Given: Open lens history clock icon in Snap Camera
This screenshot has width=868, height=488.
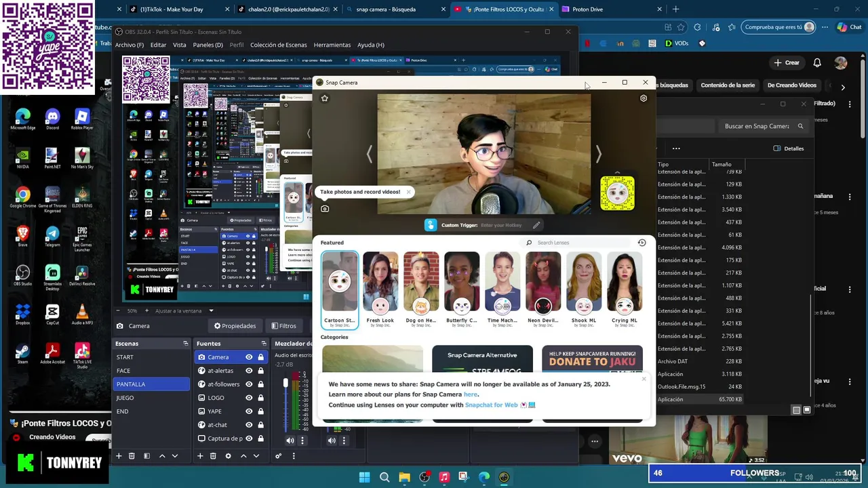Looking at the screenshot, I should coord(642,243).
